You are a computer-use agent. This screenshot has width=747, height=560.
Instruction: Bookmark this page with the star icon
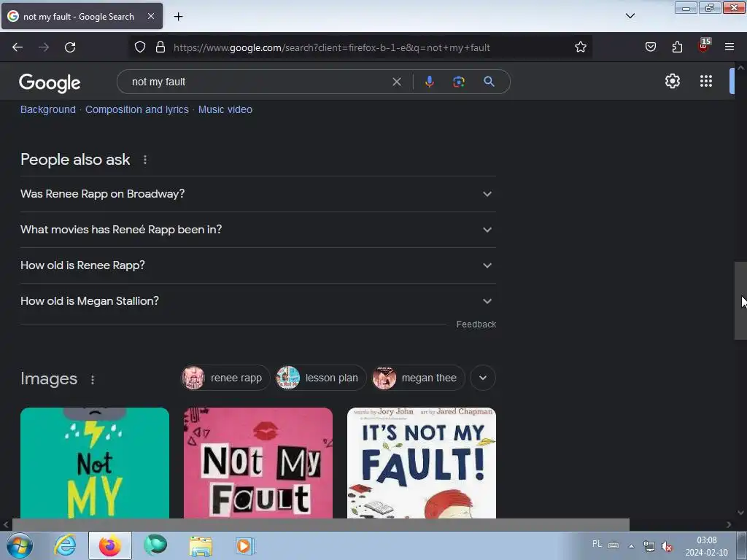pos(580,47)
